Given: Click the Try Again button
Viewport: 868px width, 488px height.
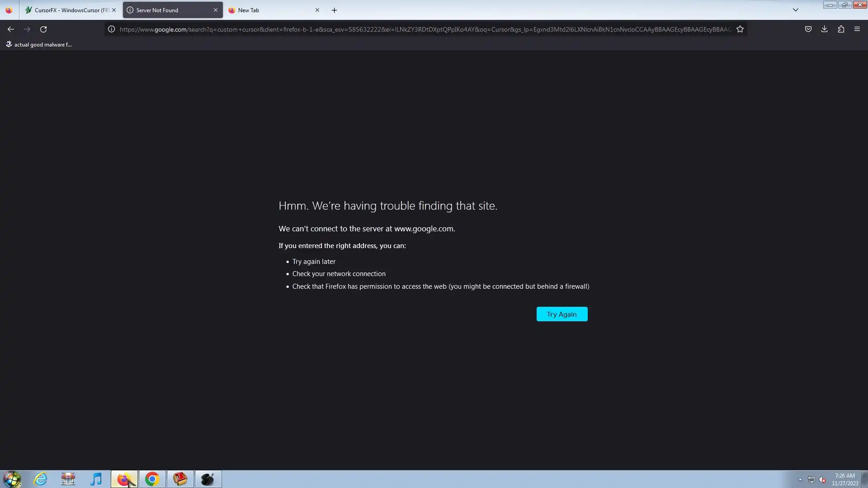Looking at the screenshot, I should tap(561, 314).
